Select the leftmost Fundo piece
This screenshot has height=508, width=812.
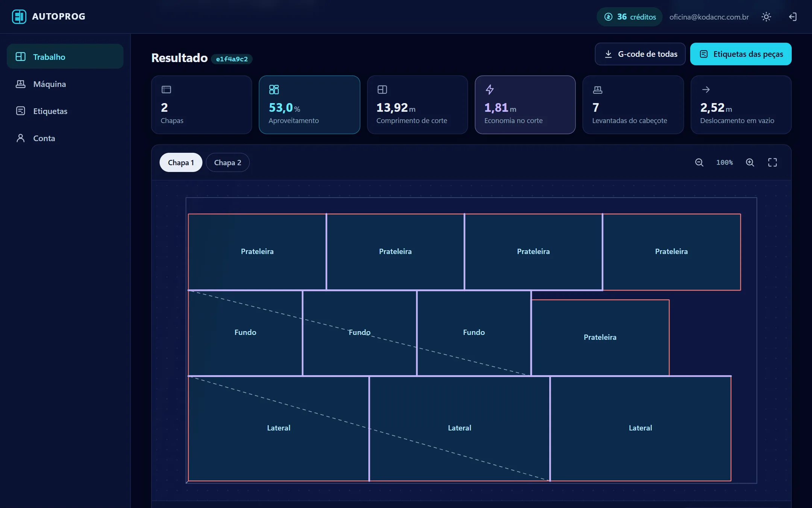(245, 333)
